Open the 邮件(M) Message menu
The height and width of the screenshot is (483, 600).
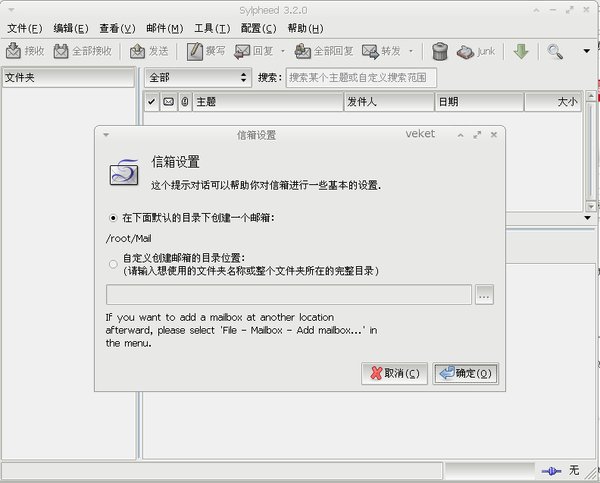click(165, 28)
